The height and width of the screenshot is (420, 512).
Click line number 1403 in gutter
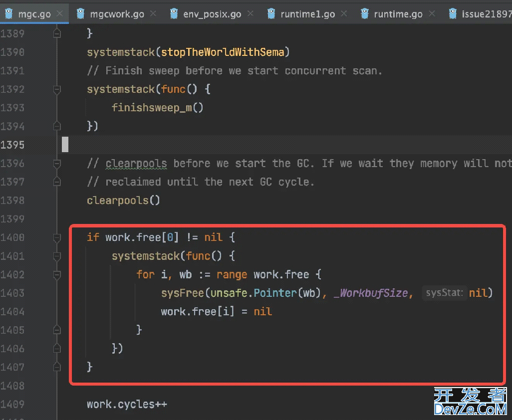[12, 293]
